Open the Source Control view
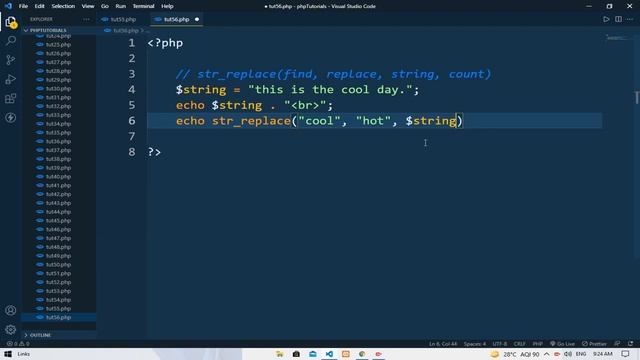 [x=11, y=60]
